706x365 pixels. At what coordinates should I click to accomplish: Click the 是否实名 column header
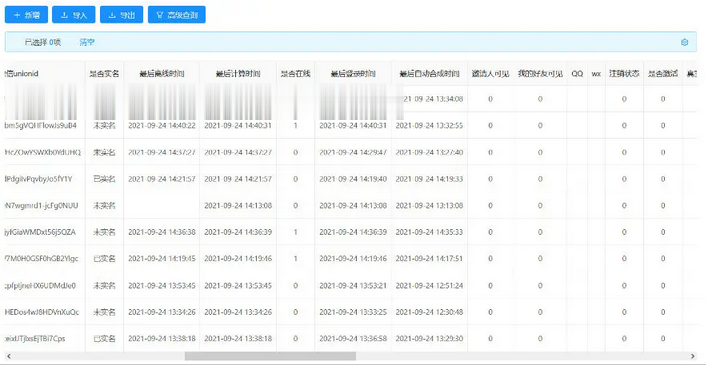104,74
